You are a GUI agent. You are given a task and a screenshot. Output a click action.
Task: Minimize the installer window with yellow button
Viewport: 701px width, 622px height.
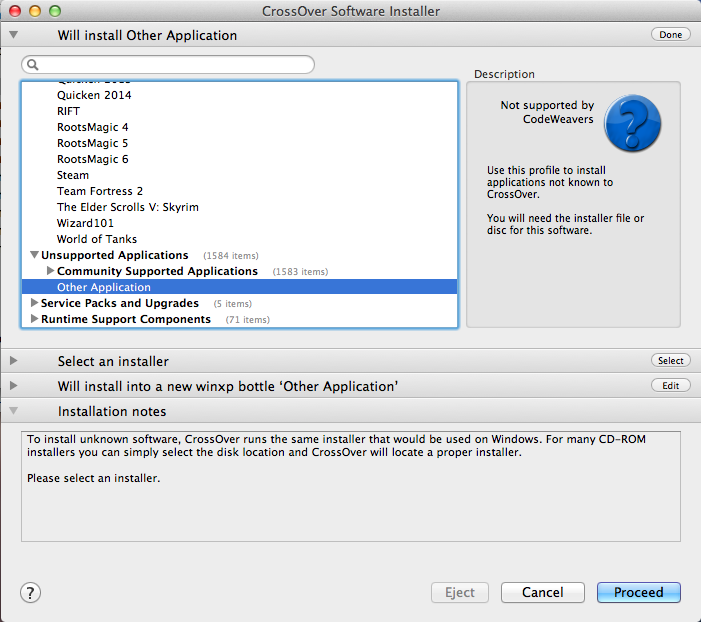(35, 11)
